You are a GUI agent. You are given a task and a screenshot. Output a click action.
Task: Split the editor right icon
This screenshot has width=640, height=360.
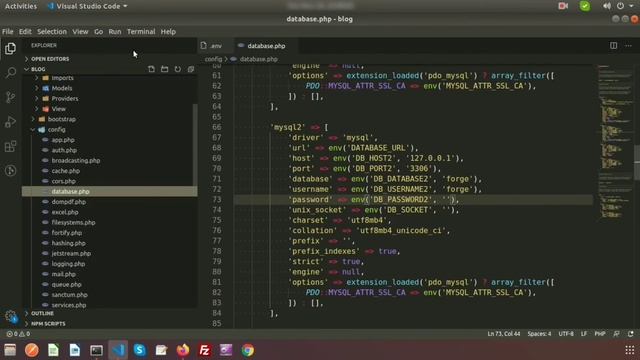[x=613, y=46]
